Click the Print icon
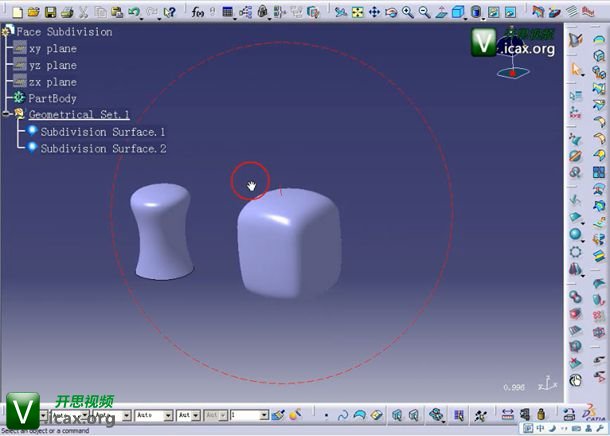 (66, 12)
